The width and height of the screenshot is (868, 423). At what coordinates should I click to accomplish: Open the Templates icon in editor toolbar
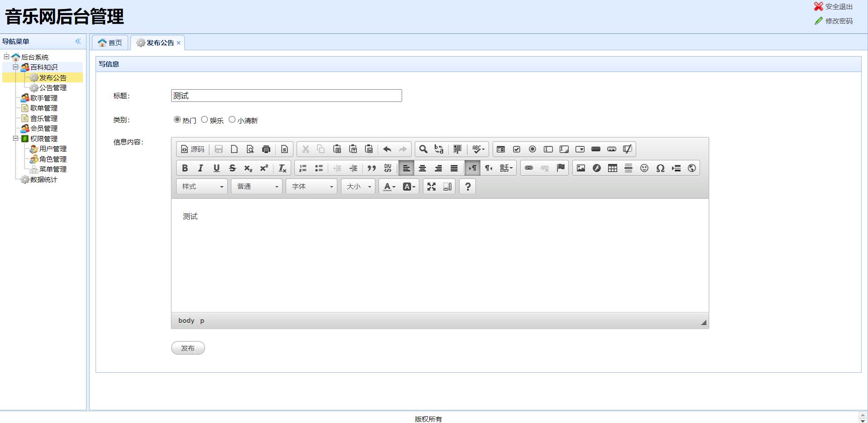(284, 149)
